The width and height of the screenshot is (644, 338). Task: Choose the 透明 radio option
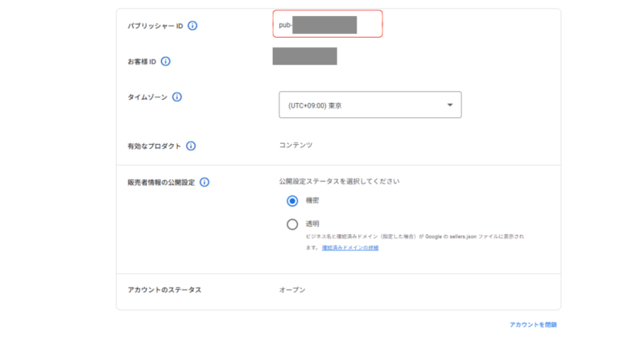(292, 225)
